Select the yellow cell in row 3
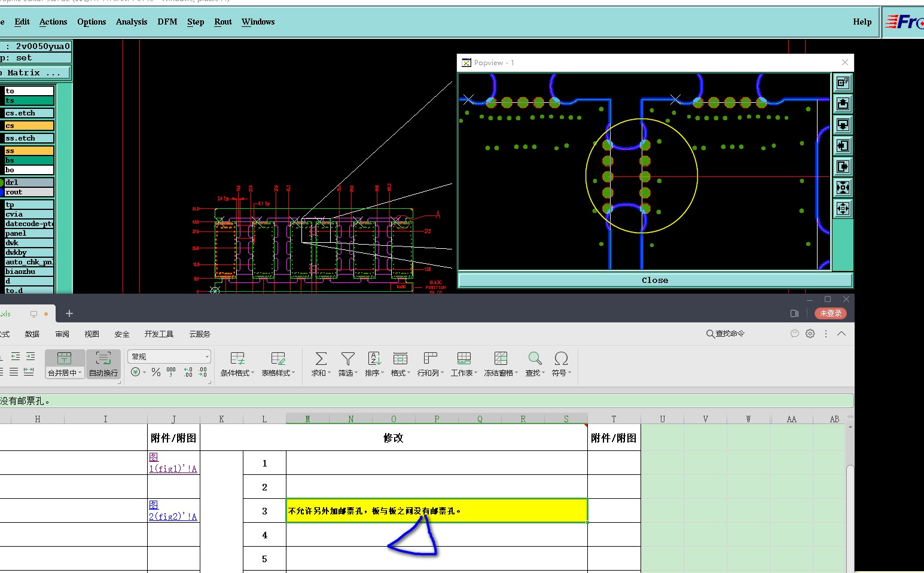924x573 pixels. [x=437, y=511]
